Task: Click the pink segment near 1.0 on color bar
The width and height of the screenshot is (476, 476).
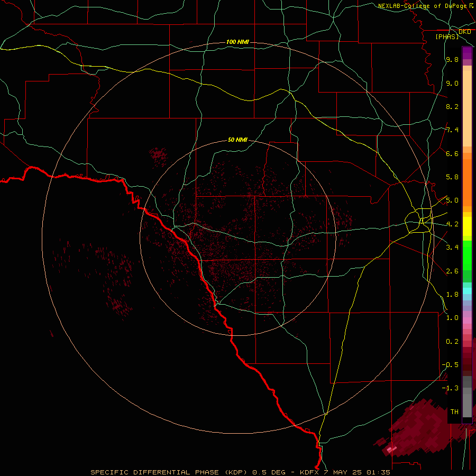Action: (467, 321)
